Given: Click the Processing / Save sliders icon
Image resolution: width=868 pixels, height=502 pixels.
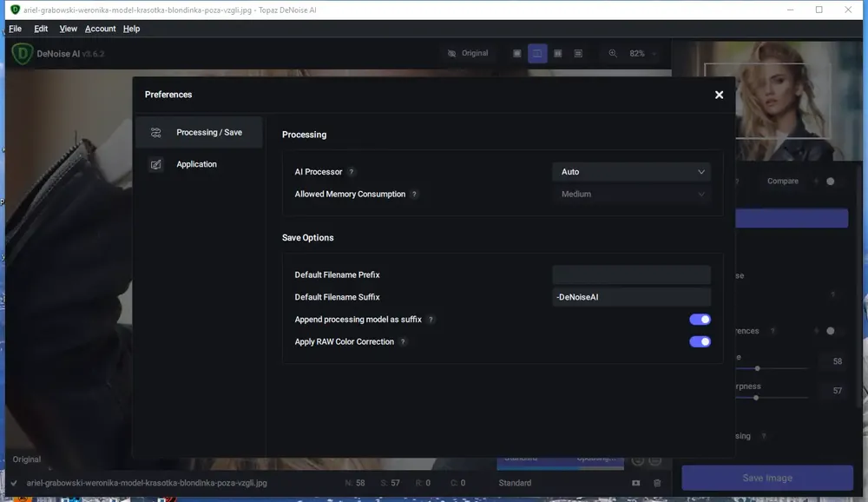Looking at the screenshot, I should [155, 132].
